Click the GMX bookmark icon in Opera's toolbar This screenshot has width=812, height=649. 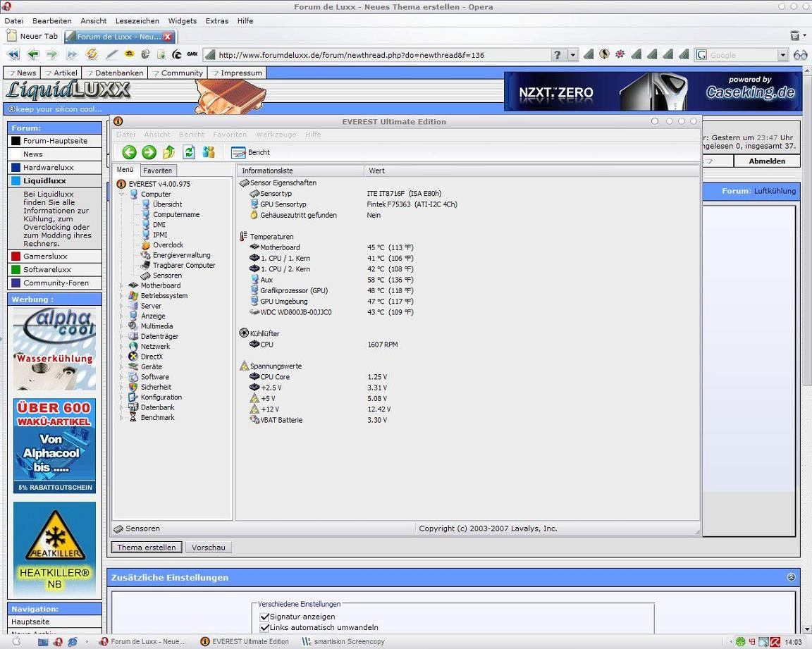192,54
